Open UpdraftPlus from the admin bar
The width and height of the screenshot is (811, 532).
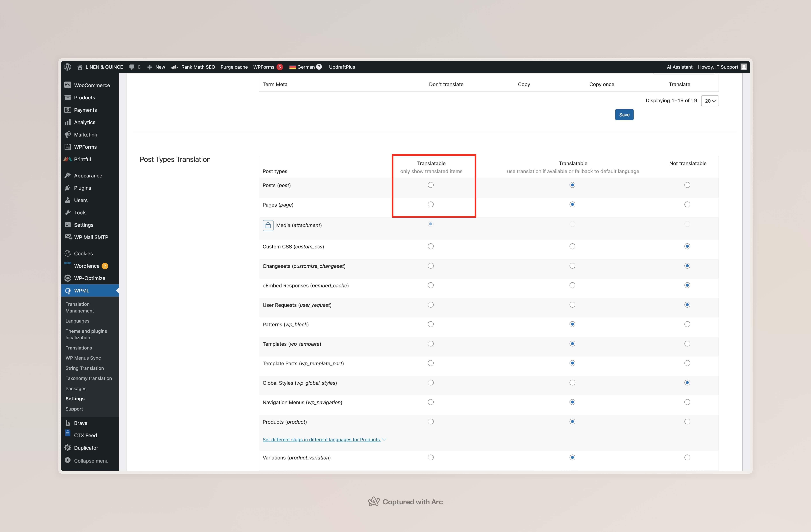point(342,67)
